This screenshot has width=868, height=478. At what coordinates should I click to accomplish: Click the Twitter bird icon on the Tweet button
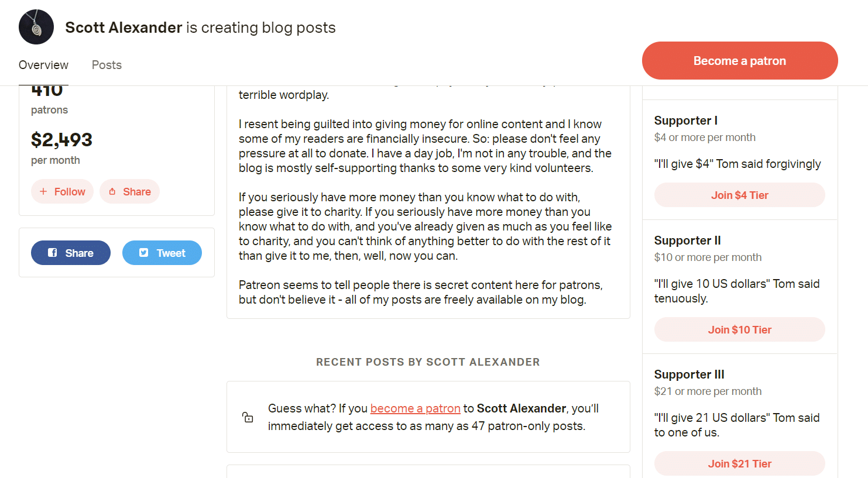pos(143,252)
